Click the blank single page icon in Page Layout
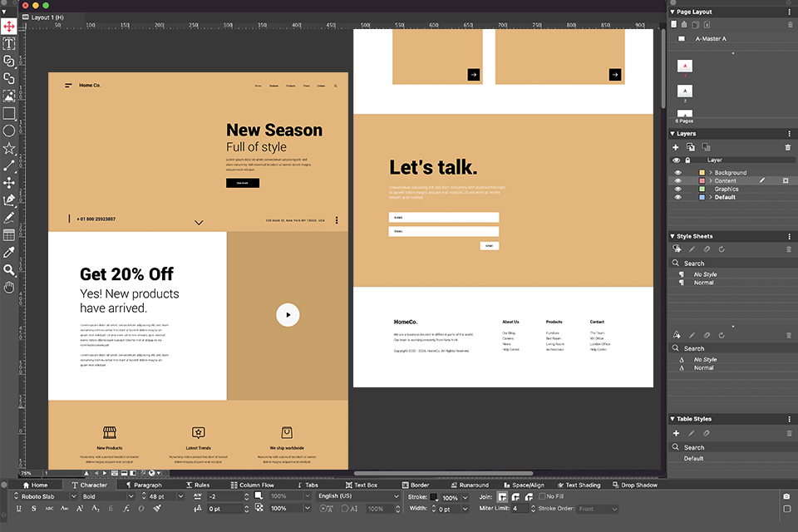This screenshot has height=532, width=798. click(674, 24)
